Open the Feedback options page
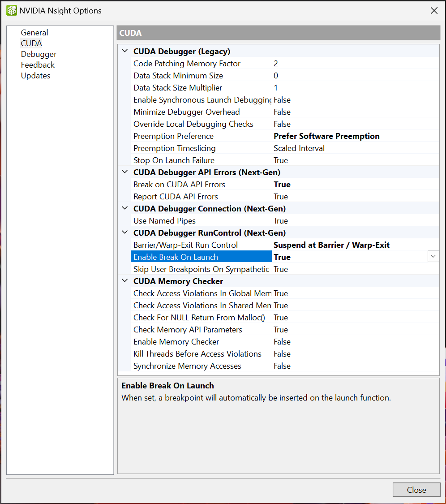Viewport: 446px width, 504px height. 38,65
